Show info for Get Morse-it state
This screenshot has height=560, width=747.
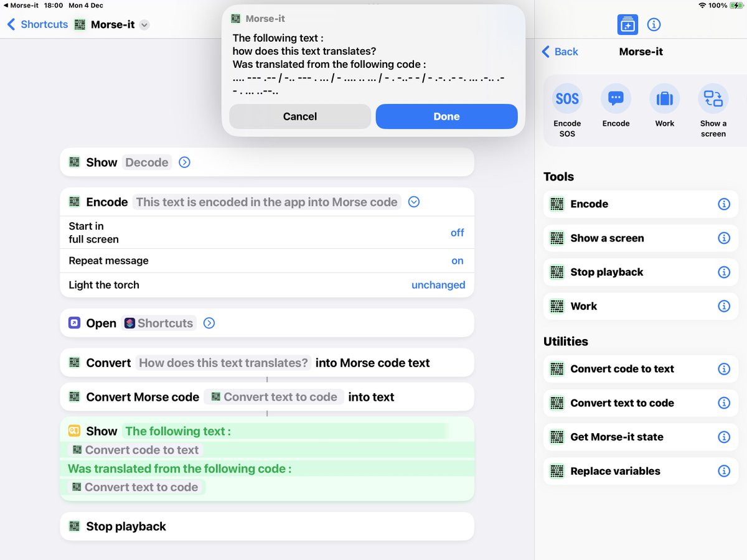point(723,437)
